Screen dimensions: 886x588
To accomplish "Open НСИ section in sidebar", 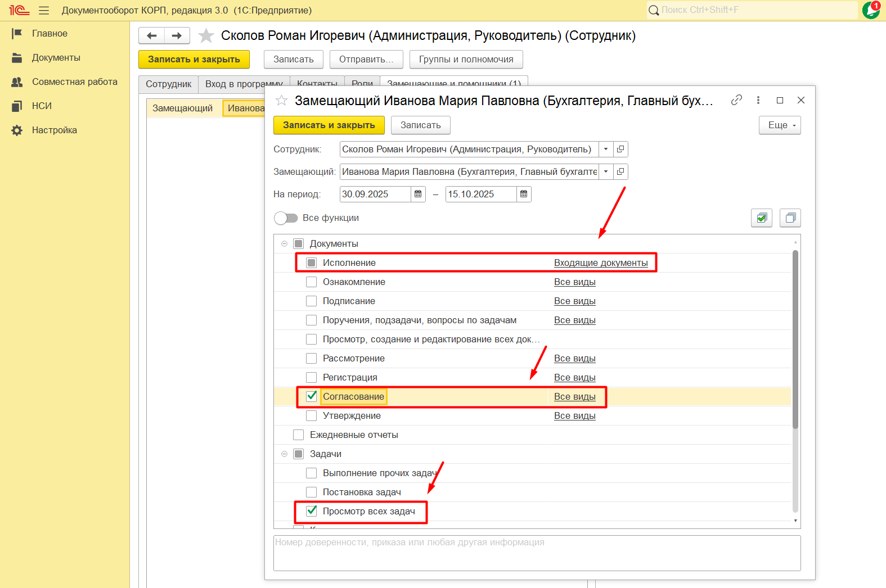I will (42, 106).
